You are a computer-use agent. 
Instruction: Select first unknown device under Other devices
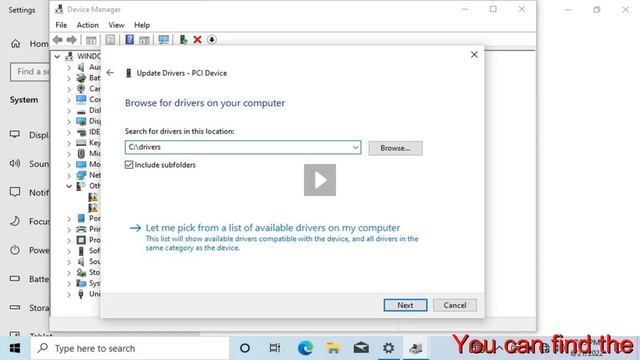click(x=93, y=197)
